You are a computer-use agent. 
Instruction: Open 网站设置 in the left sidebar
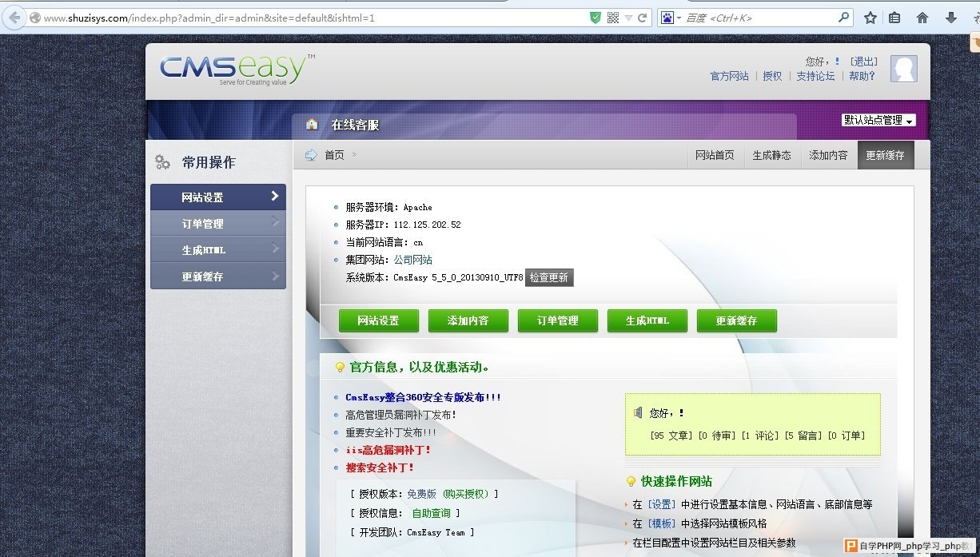click(218, 197)
